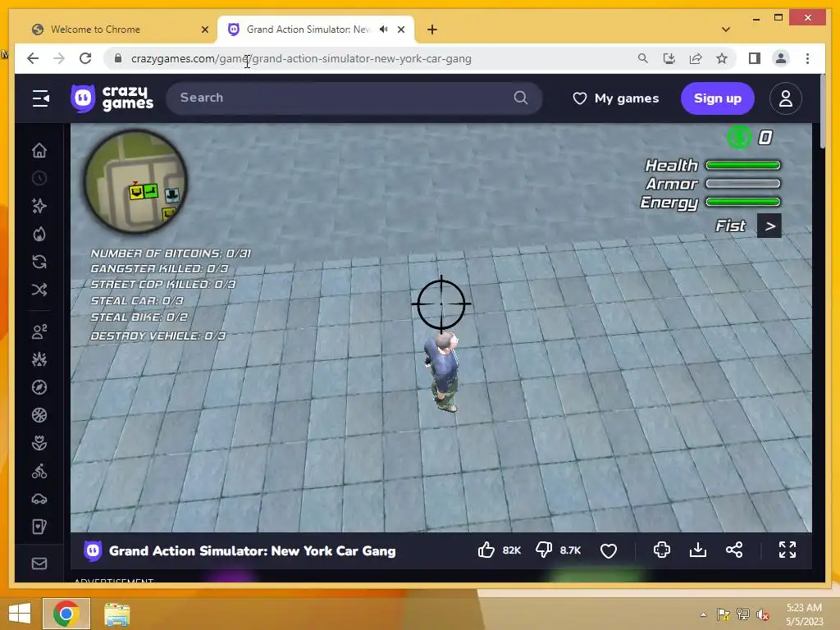
Task: Mute the tab via speaker icon
Action: [384, 30]
